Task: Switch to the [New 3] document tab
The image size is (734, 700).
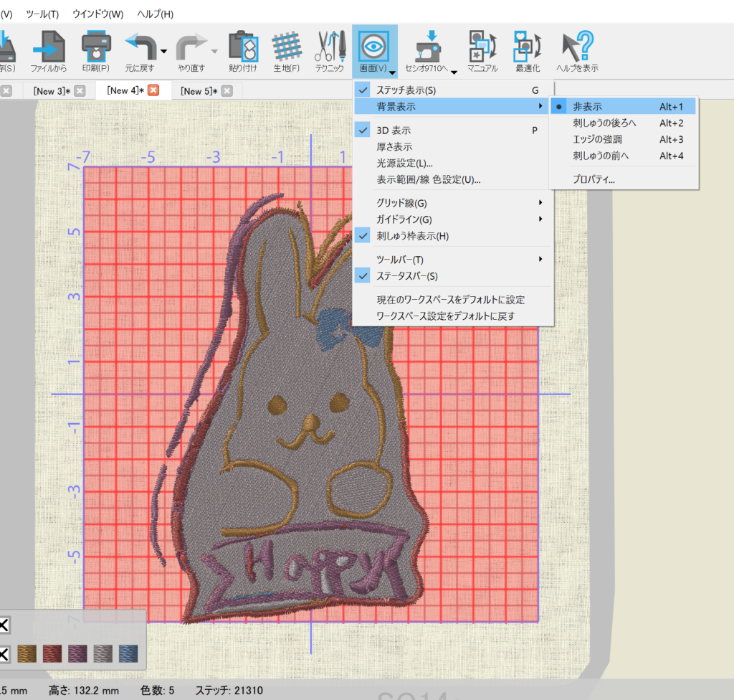Action: 52,91
